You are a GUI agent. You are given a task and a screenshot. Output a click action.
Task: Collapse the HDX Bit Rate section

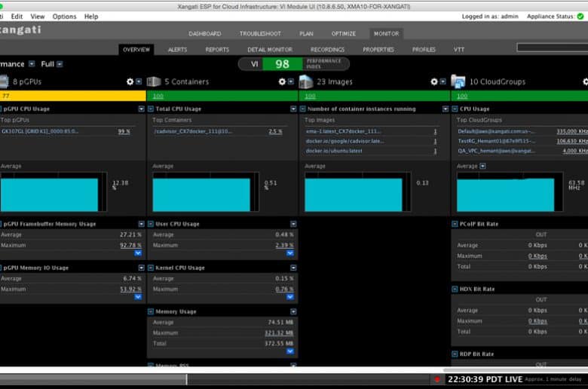pyautogui.click(x=455, y=289)
